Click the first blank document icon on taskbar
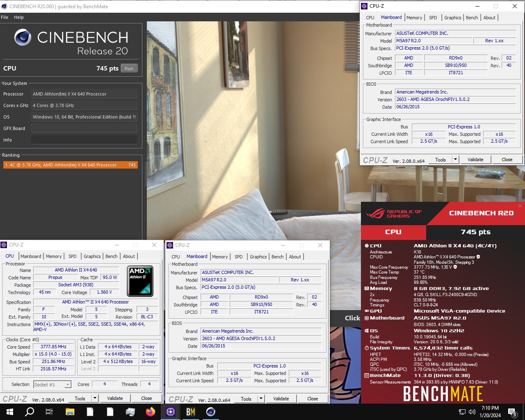 (x=90, y=411)
